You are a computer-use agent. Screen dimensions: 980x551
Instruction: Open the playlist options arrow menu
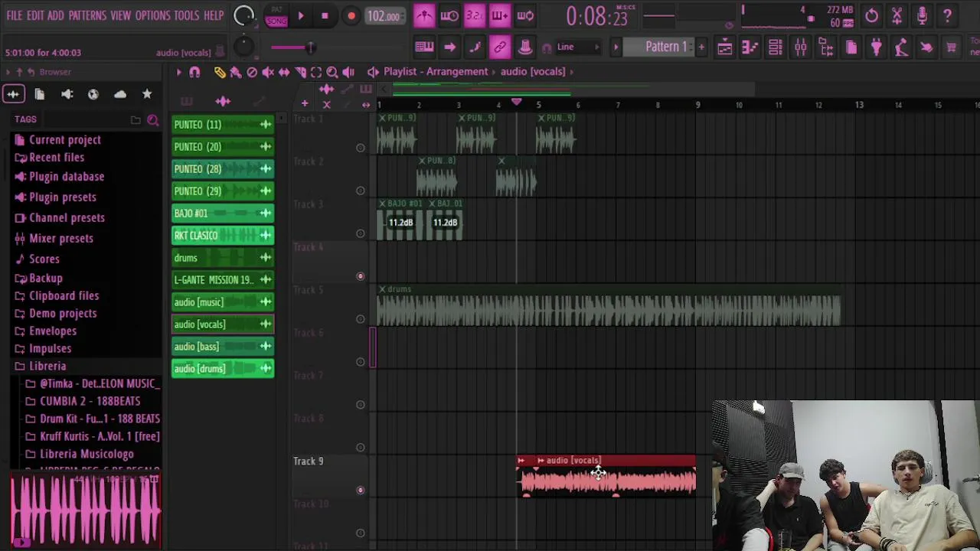click(x=178, y=72)
